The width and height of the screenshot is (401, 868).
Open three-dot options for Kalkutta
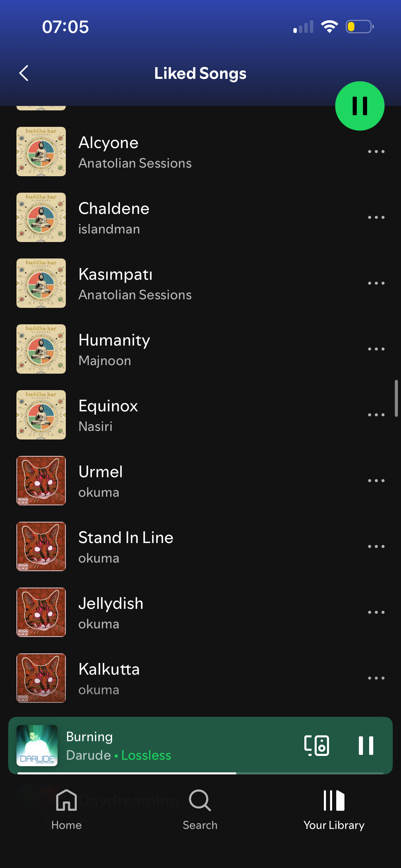376,678
